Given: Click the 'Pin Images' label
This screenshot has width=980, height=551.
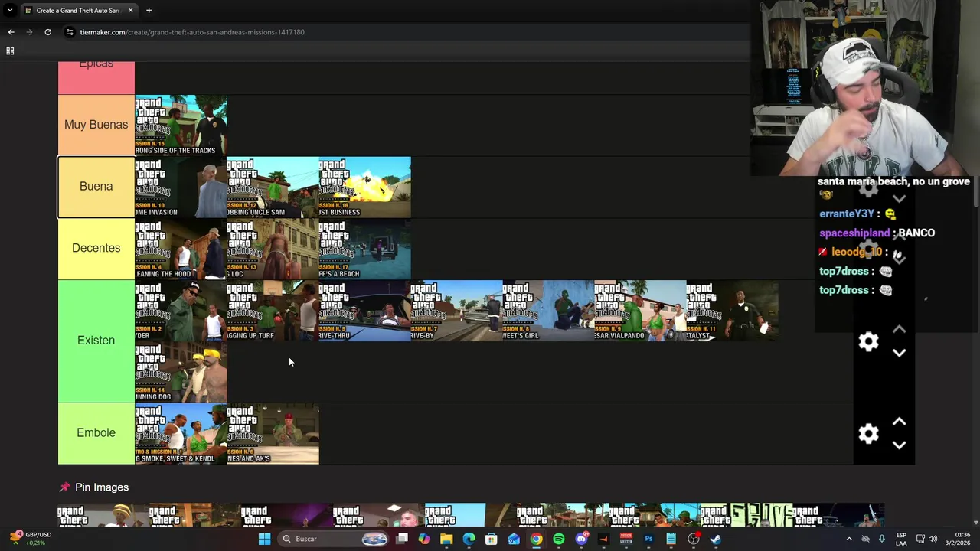Looking at the screenshot, I should [102, 487].
